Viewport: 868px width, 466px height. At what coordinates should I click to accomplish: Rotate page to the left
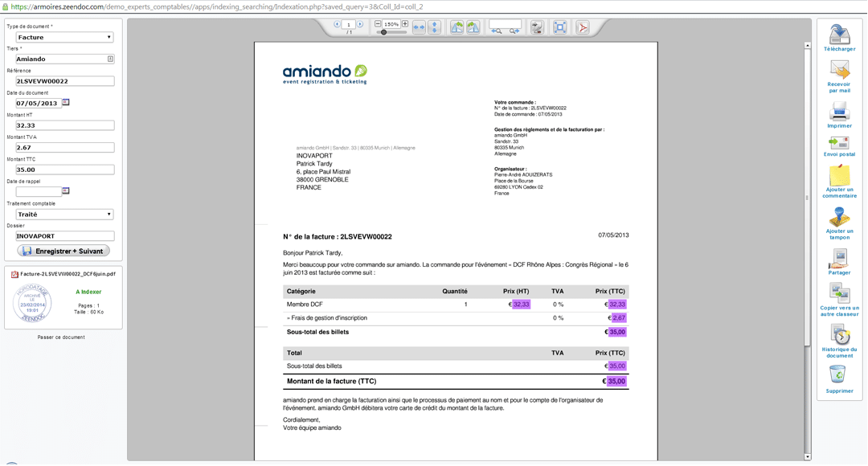[x=457, y=27]
